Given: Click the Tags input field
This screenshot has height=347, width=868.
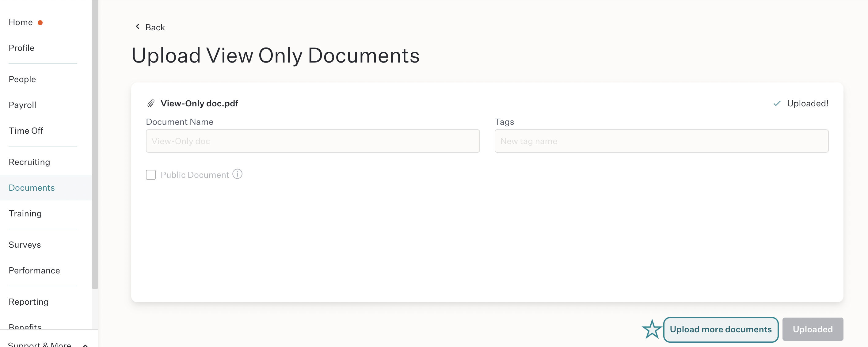Looking at the screenshot, I should tap(661, 141).
